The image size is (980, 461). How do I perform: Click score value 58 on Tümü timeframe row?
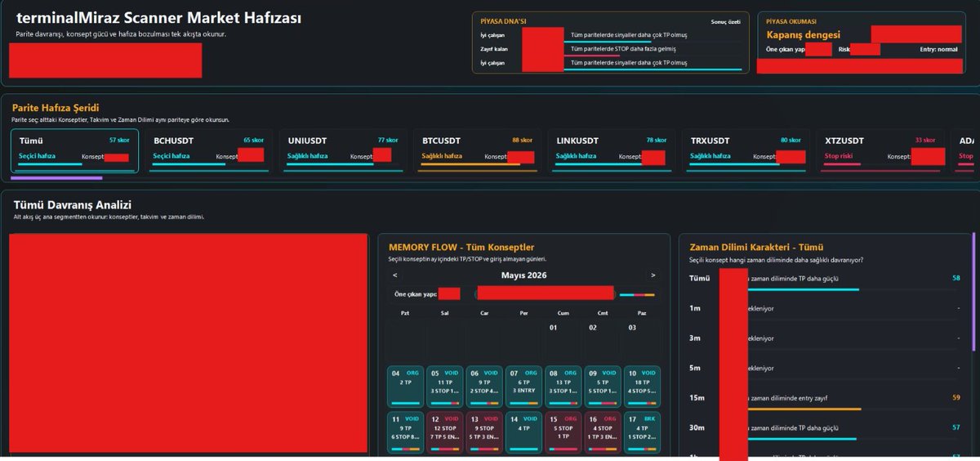coord(955,279)
